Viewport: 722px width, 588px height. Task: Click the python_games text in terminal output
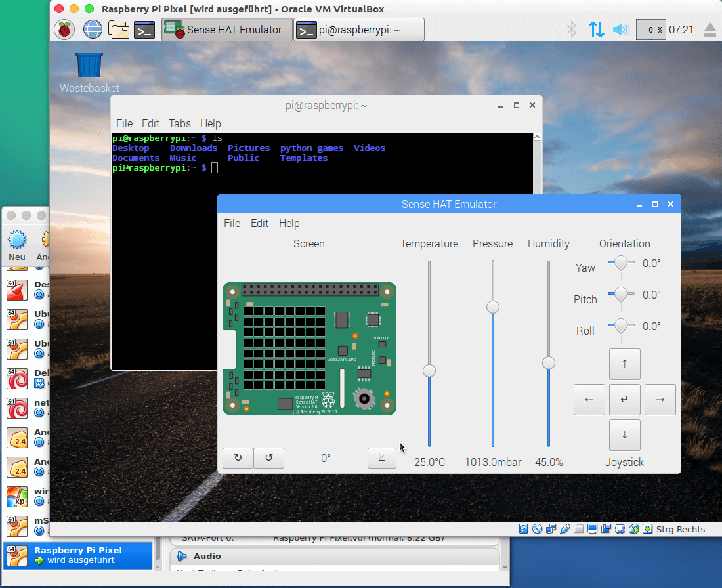pyautogui.click(x=312, y=148)
